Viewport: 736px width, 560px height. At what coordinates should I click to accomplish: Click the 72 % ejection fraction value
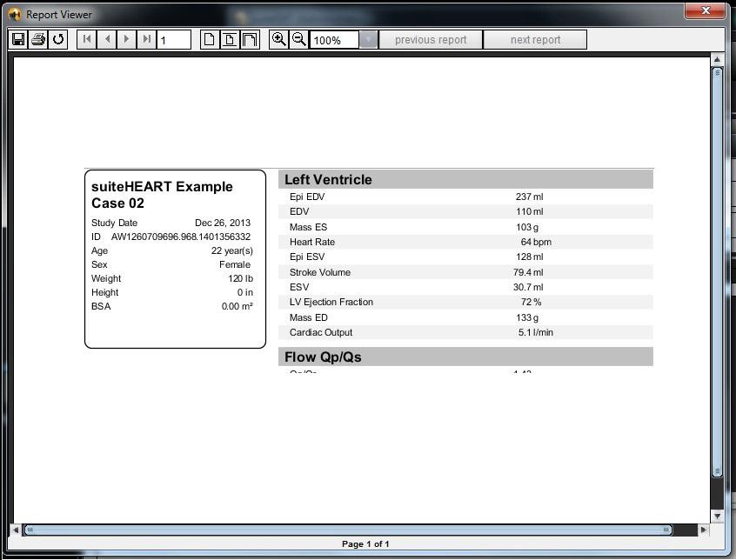click(x=531, y=302)
